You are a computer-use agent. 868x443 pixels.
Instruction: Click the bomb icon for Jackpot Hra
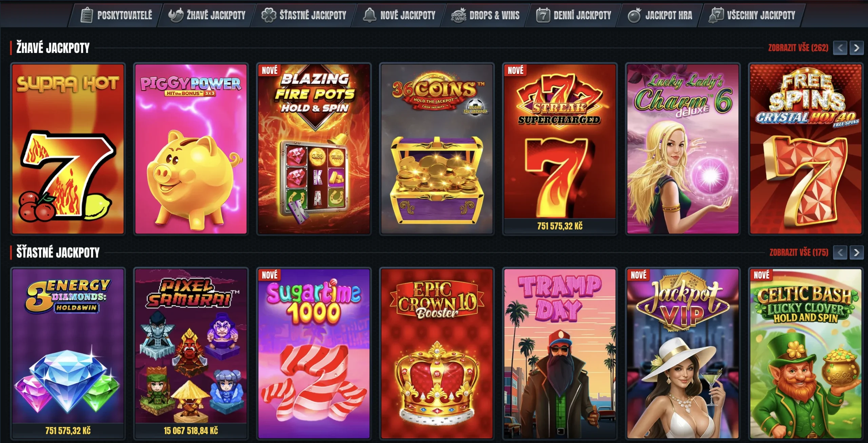634,15
